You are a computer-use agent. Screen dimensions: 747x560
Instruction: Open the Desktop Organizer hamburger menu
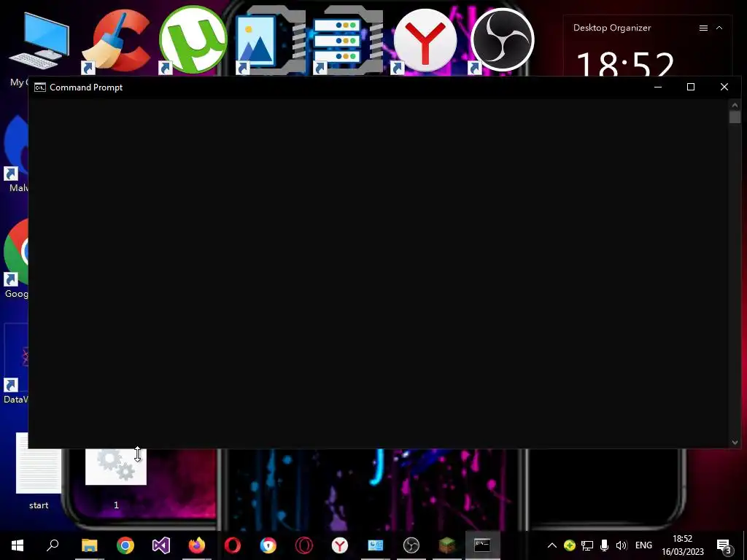[703, 28]
